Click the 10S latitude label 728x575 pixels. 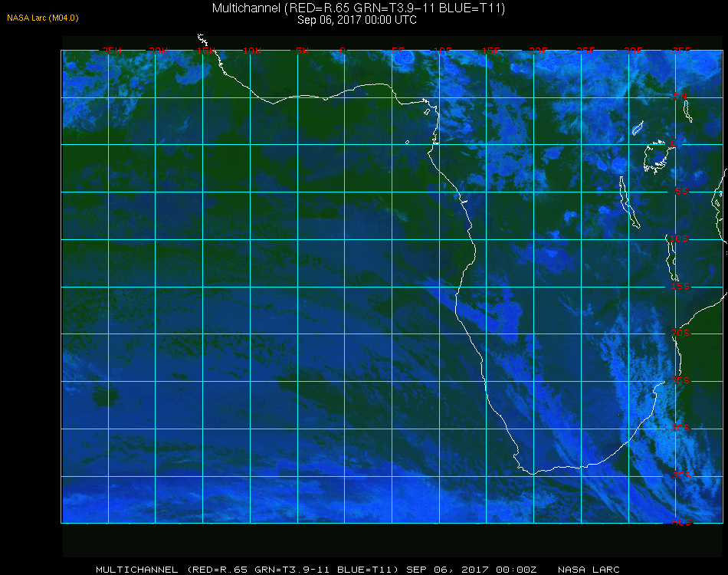pos(679,238)
